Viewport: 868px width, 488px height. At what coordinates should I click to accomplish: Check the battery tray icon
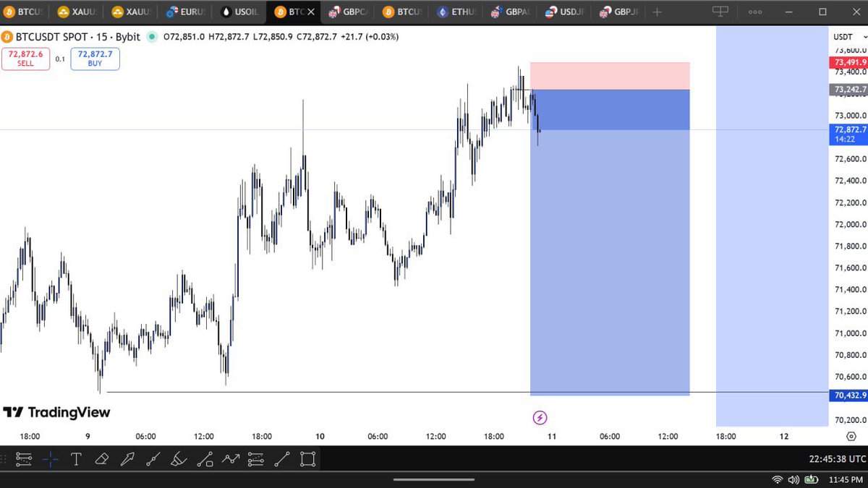coord(812,479)
